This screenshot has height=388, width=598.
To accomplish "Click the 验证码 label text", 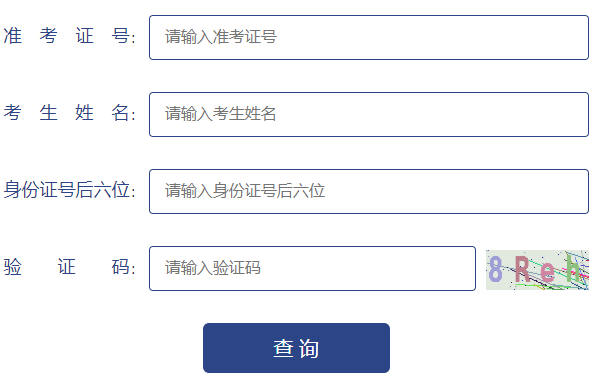I will pos(69,267).
